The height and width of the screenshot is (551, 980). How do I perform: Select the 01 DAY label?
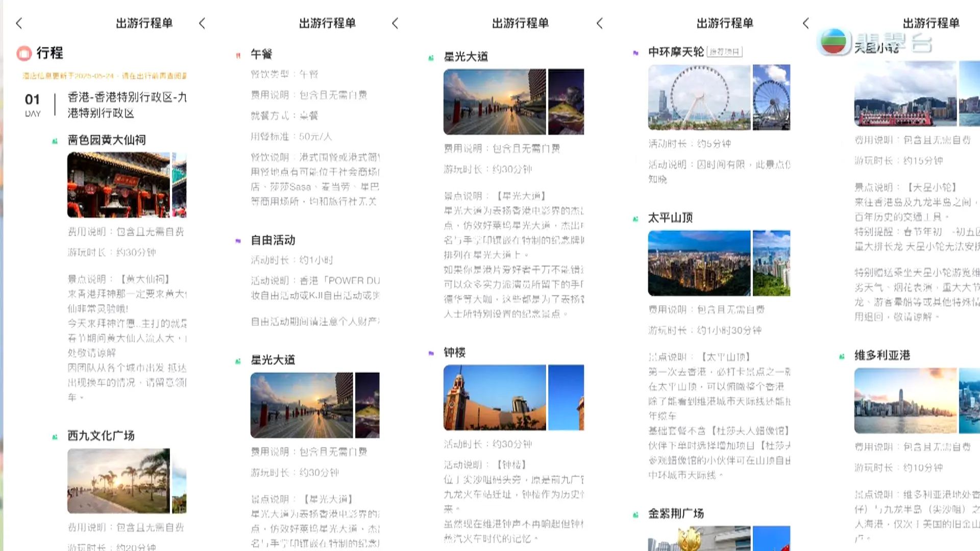tap(33, 105)
